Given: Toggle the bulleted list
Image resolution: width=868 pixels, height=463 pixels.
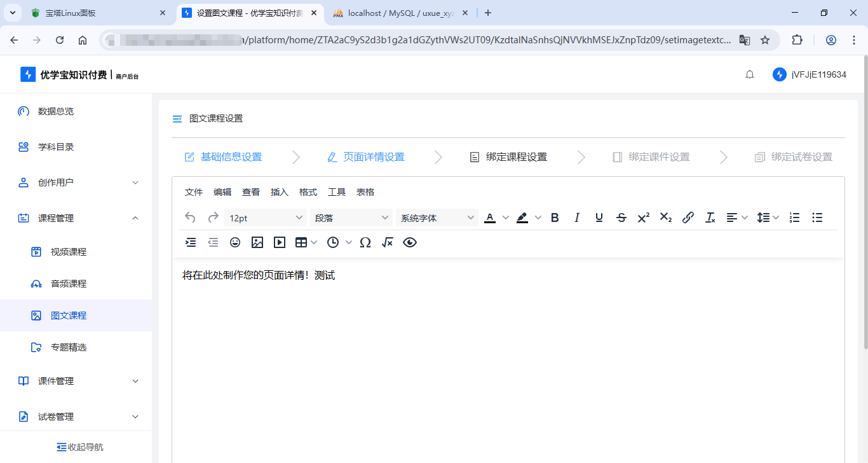Looking at the screenshot, I should [817, 217].
